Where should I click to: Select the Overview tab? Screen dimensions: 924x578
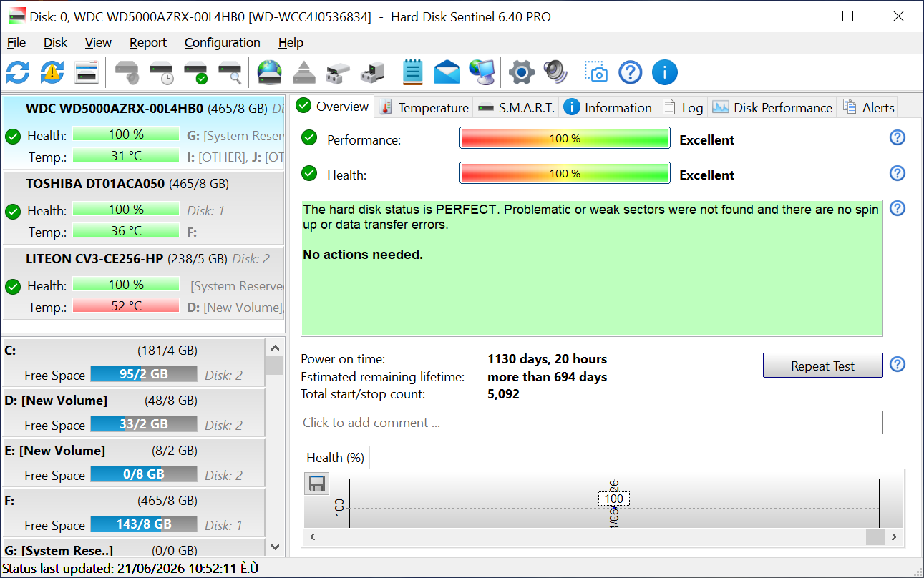[333, 107]
